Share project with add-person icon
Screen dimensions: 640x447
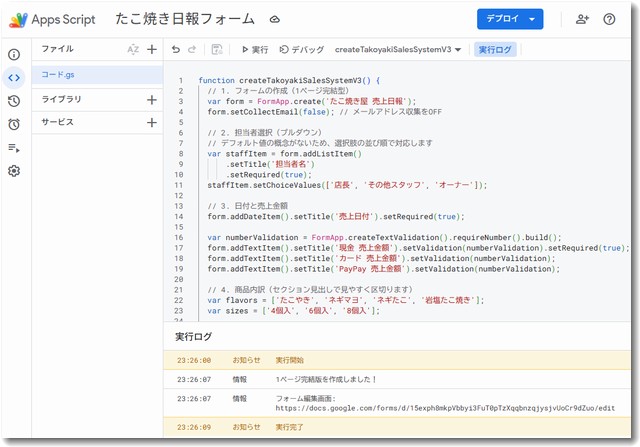[582, 19]
